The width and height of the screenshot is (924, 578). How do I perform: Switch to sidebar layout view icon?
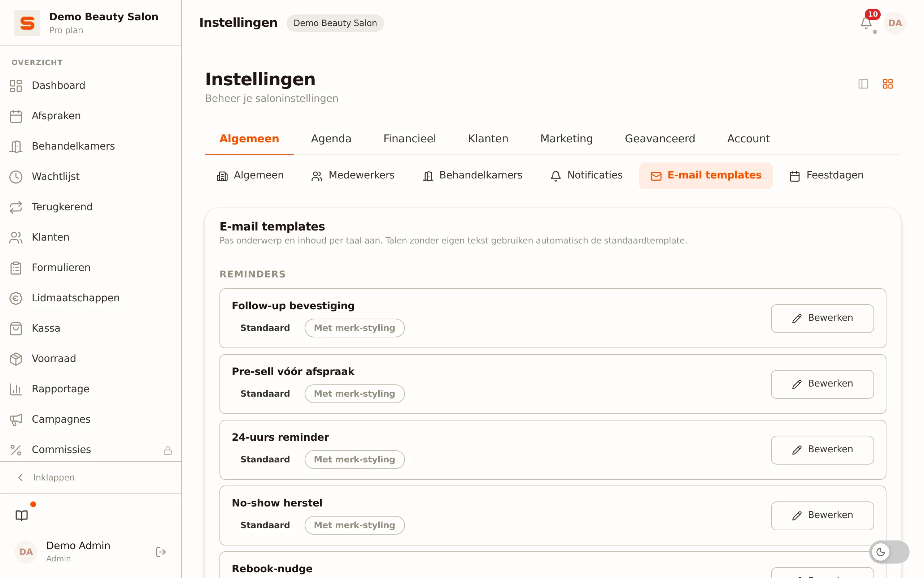pos(863,84)
